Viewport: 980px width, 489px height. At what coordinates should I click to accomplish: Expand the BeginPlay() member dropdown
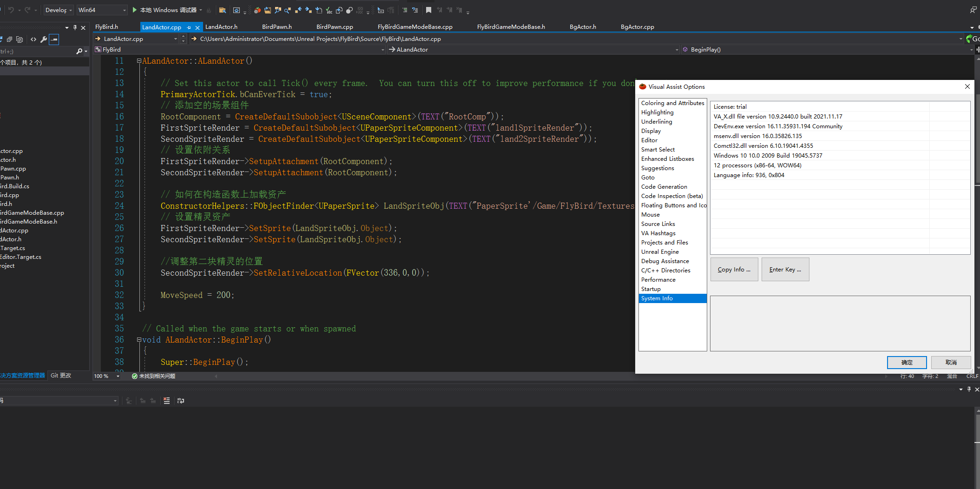click(971, 50)
